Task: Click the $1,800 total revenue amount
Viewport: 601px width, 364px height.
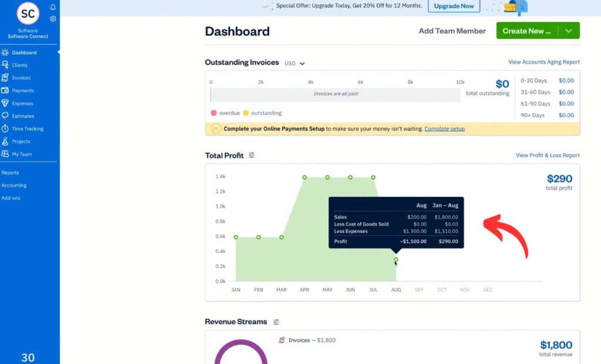Action: pos(556,345)
